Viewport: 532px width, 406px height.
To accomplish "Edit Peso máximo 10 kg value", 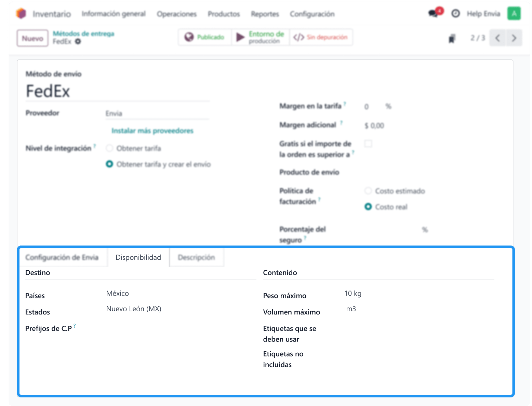I will point(353,294).
